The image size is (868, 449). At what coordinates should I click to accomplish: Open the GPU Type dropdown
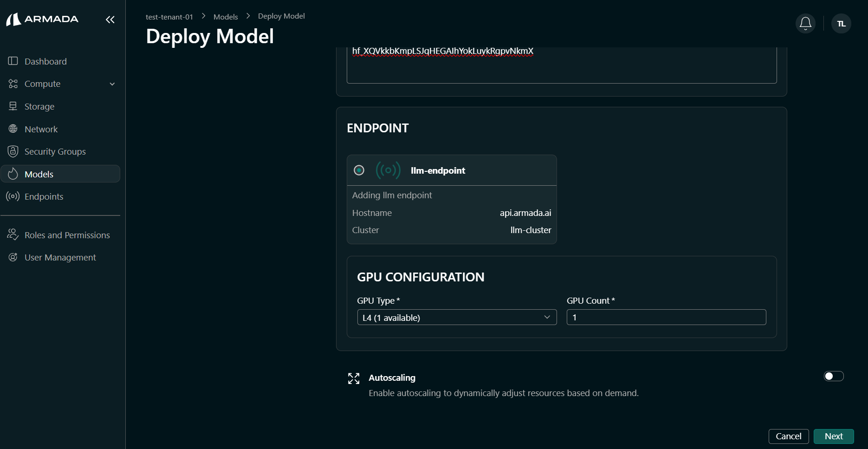point(456,317)
